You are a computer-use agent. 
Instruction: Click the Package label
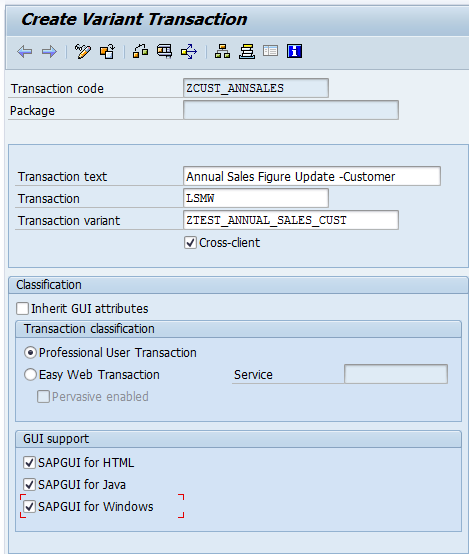[32, 111]
